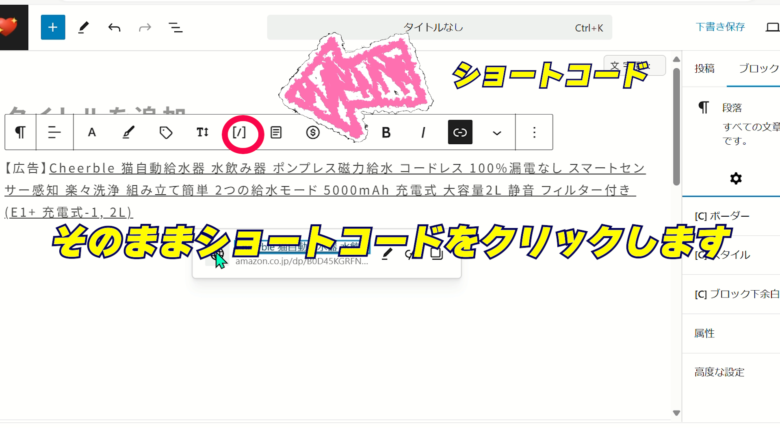Viewport: 780px width, 439px height.
Task: Open the block options three-dot menu
Action: point(534,132)
